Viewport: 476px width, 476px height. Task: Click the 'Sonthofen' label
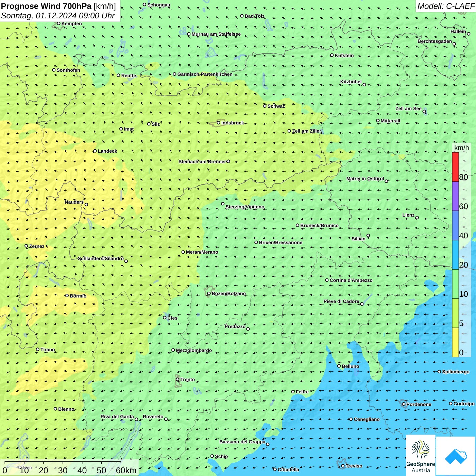68,70
